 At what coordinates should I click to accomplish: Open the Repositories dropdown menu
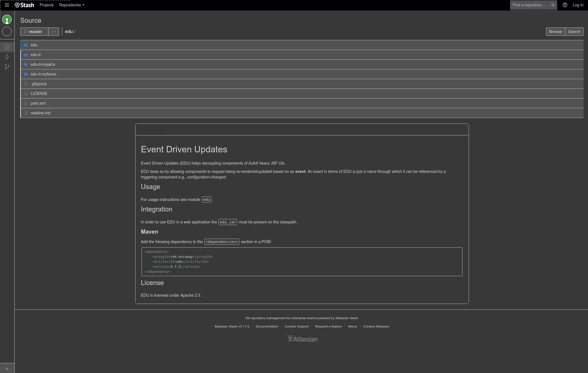tap(71, 5)
